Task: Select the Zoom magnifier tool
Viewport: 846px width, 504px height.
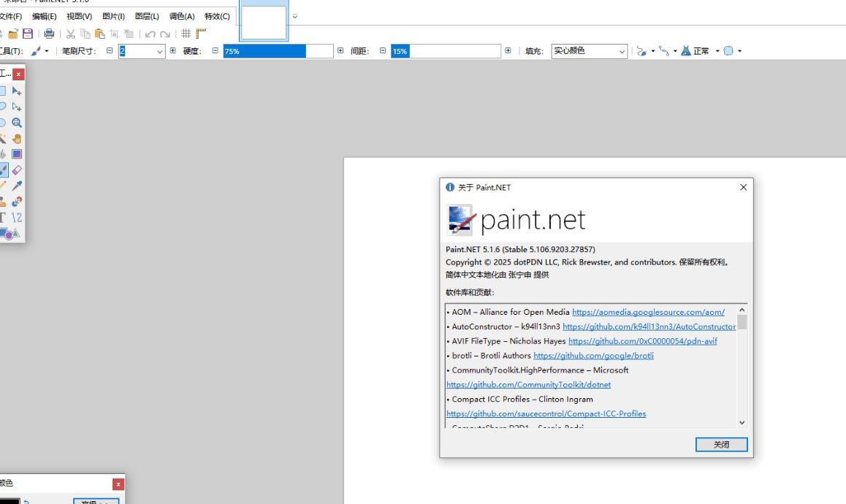Action: 16,123
